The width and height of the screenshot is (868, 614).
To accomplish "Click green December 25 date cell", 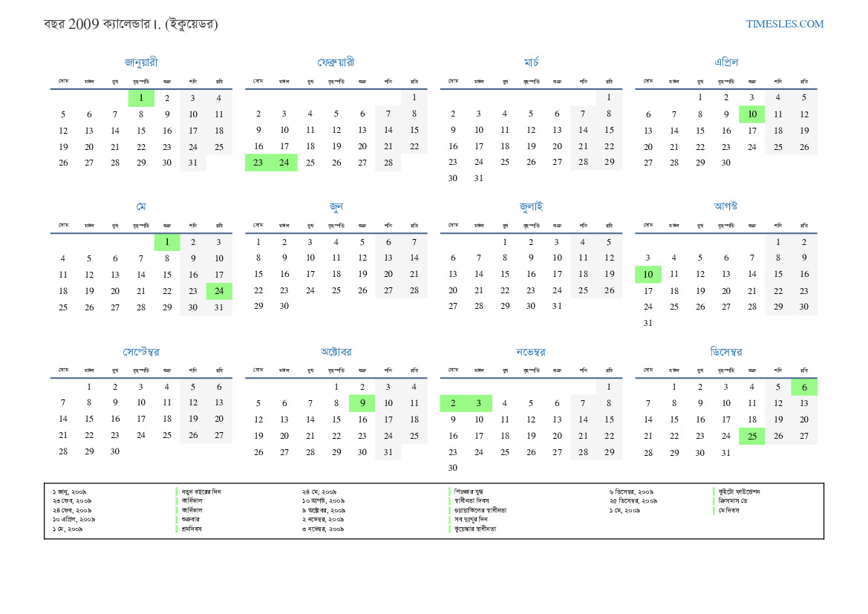I will 751,436.
